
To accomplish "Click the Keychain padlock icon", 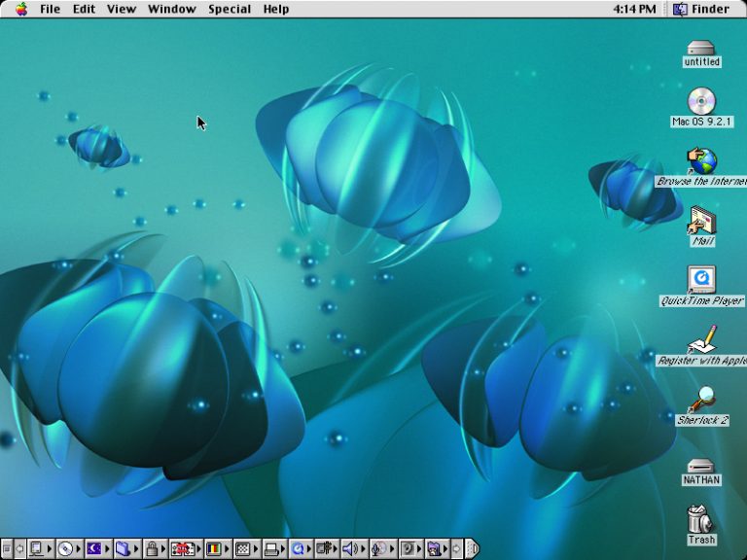I will pyautogui.click(x=152, y=548).
